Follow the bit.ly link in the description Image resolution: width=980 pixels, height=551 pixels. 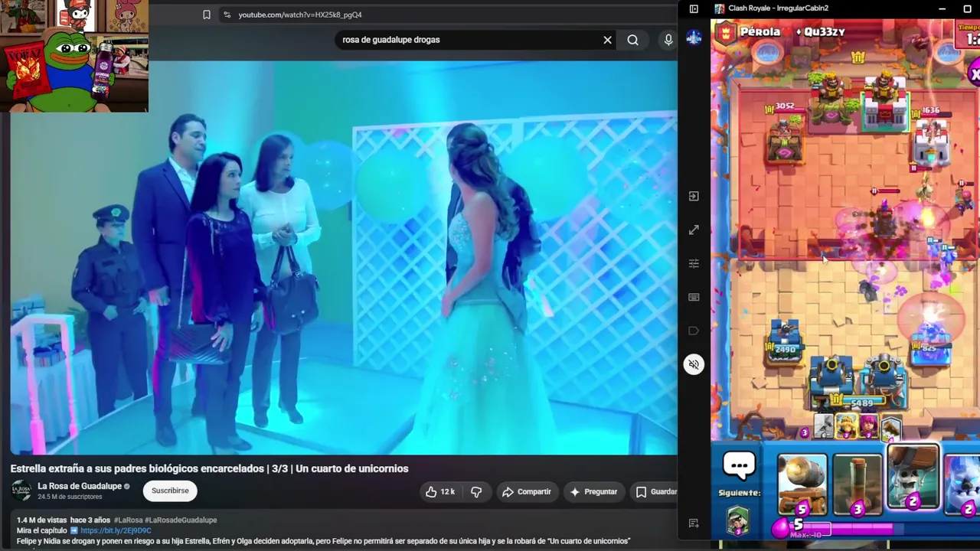[x=116, y=530]
